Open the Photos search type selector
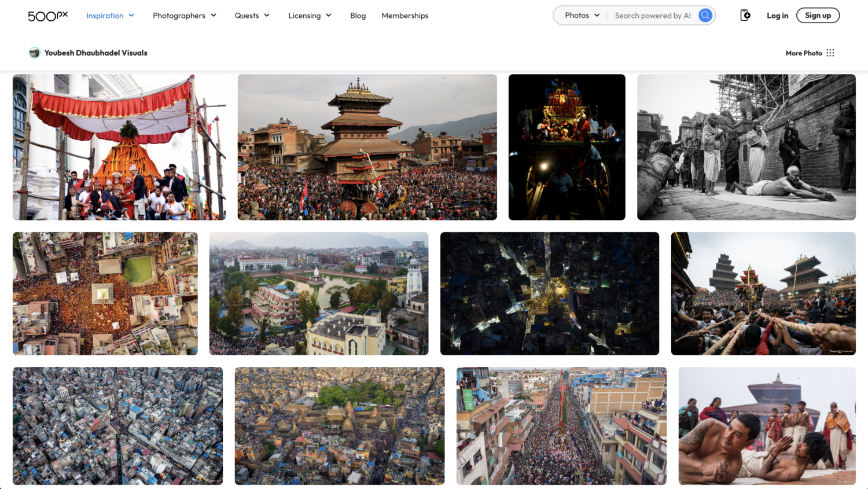 582,16
